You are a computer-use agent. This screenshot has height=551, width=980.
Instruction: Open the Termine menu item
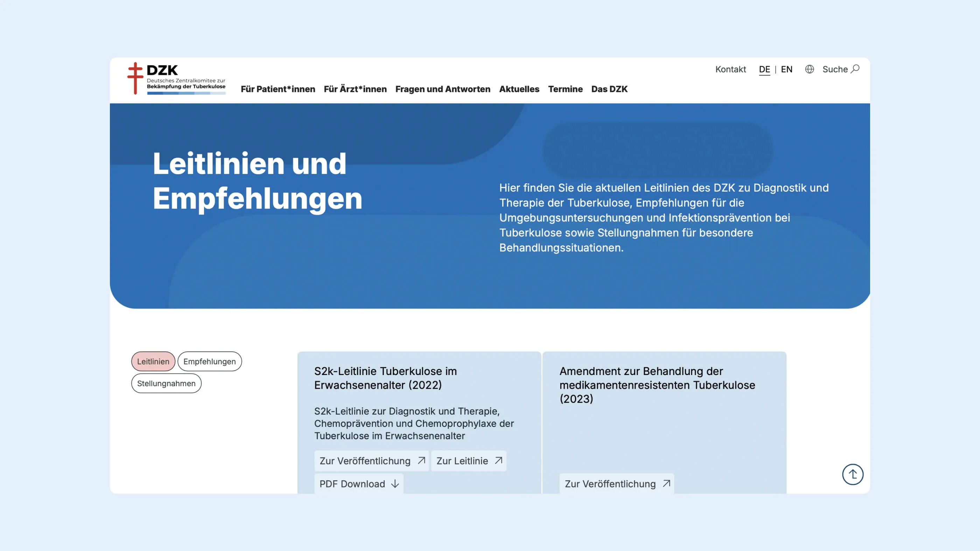[x=565, y=89]
